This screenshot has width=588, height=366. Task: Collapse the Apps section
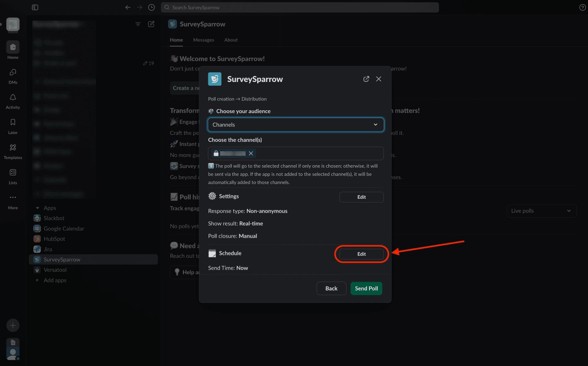38,208
